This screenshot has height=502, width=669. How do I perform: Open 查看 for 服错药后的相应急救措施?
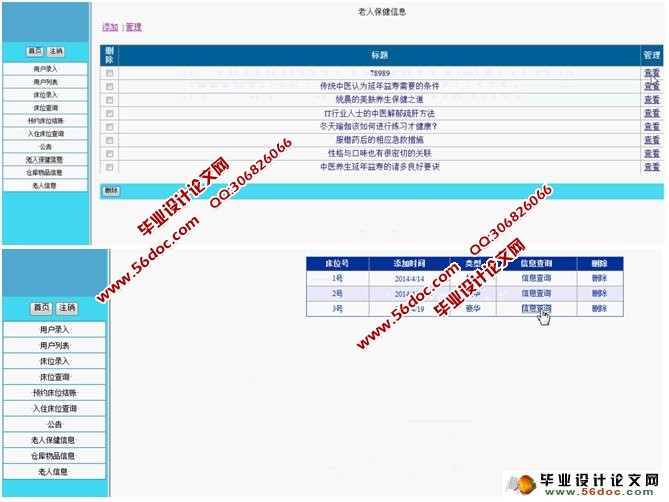(x=651, y=140)
